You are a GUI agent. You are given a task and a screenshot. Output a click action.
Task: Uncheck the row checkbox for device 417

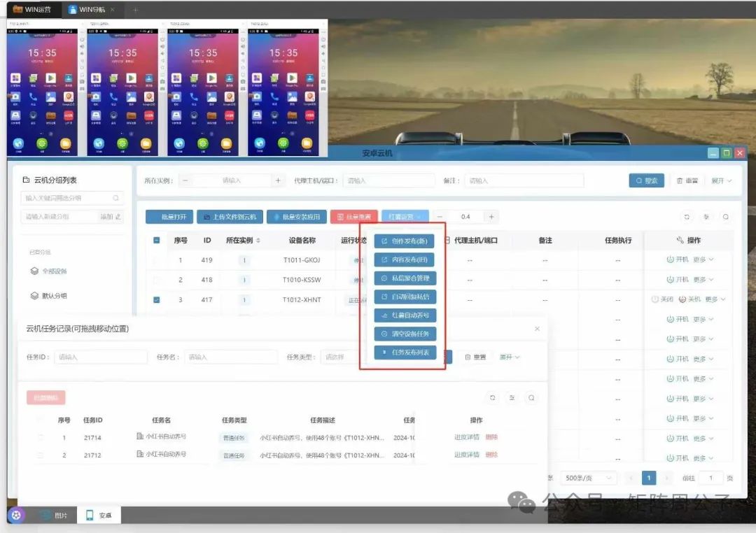(x=157, y=300)
